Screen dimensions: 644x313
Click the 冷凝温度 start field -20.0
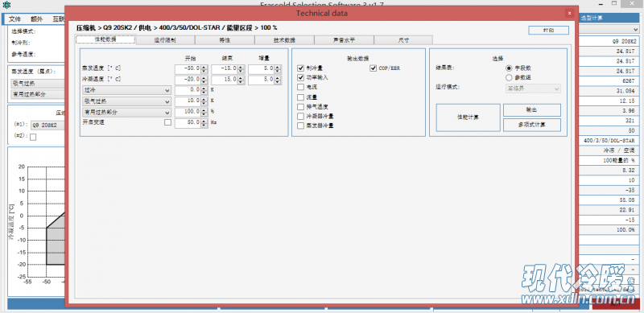188,80
